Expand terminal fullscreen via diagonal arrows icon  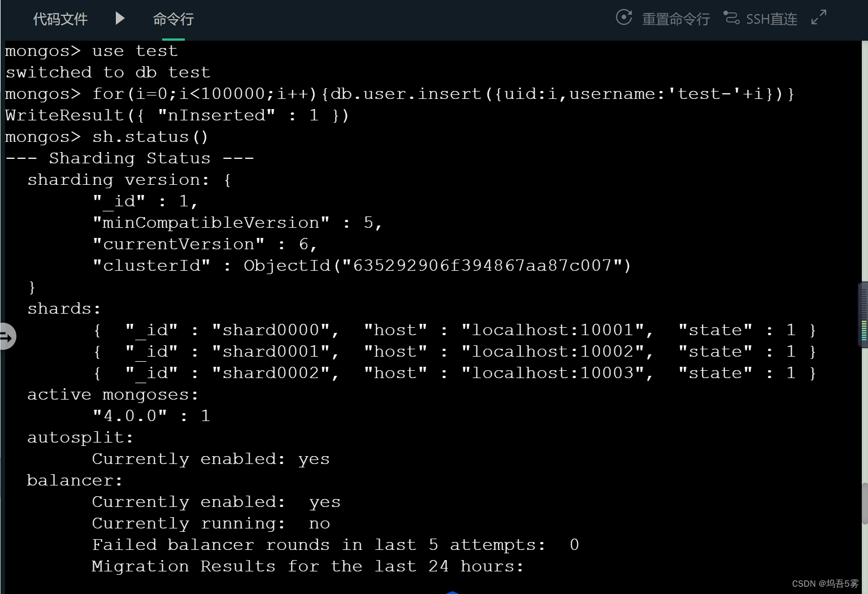click(818, 18)
